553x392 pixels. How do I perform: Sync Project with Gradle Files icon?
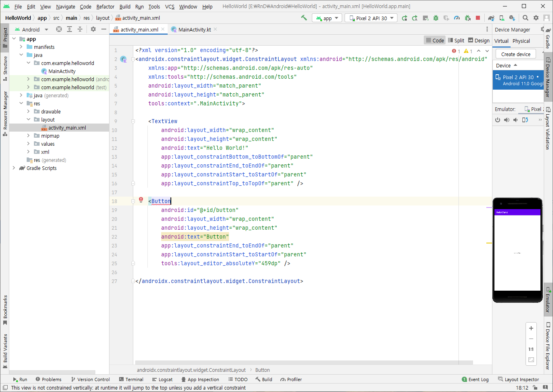pyautogui.click(x=491, y=18)
